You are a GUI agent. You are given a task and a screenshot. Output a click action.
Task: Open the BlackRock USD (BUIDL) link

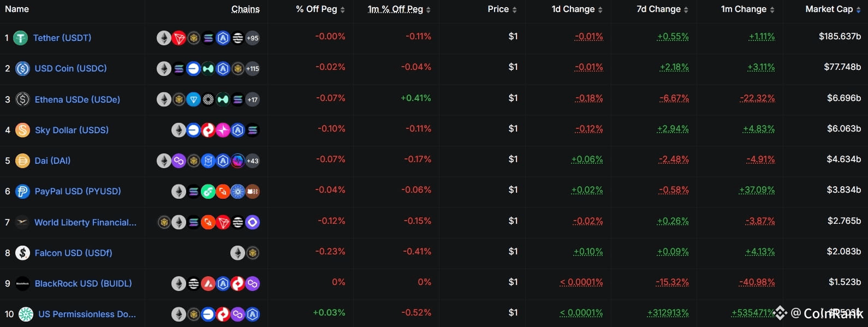pos(83,283)
